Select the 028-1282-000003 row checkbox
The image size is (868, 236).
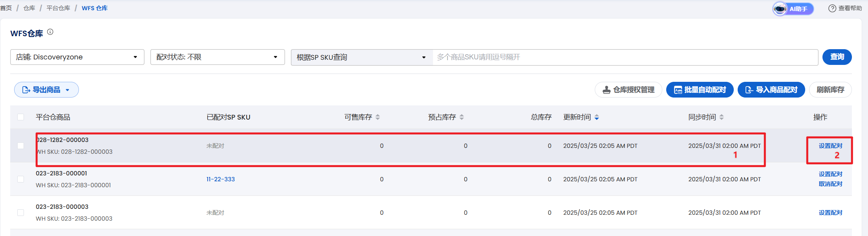pos(21,146)
